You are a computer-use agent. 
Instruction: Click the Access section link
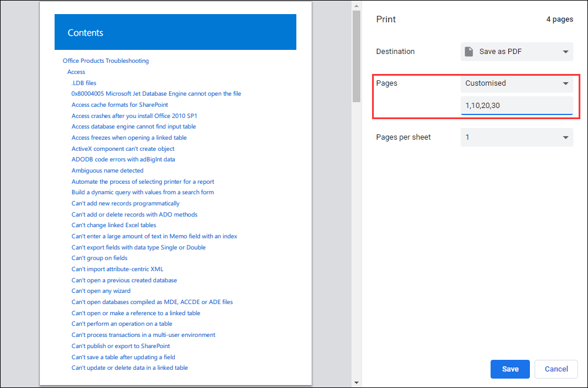76,72
